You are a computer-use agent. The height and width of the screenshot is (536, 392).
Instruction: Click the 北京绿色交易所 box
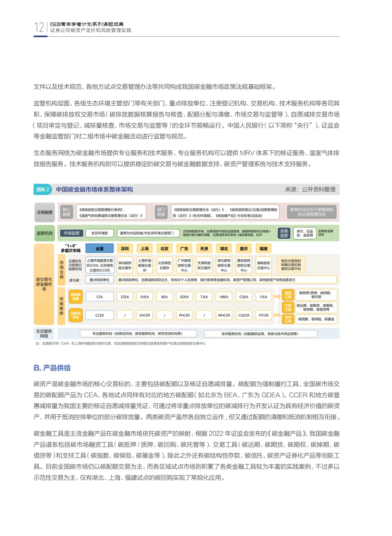[x=164, y=265]
